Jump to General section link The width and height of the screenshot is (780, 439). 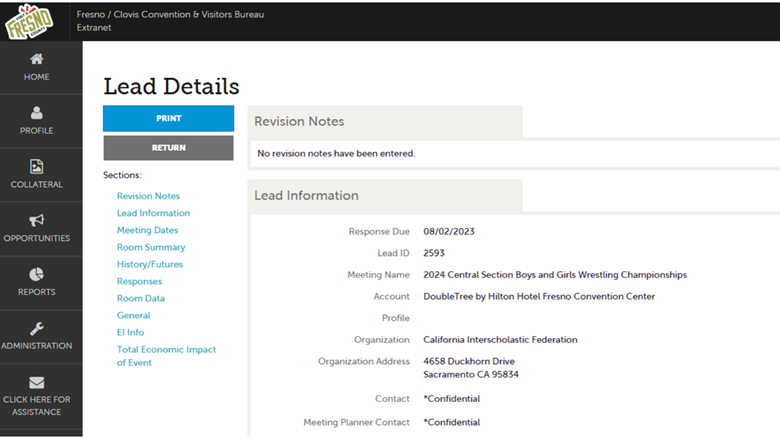[133, 315]
